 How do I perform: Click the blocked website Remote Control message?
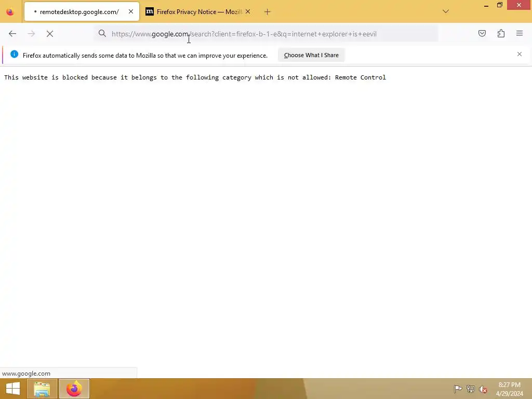point(195,77)
